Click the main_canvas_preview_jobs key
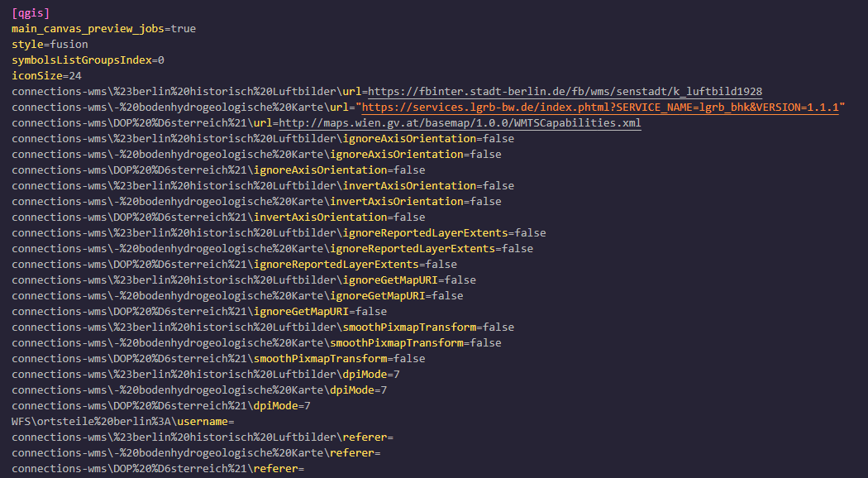 88,29
